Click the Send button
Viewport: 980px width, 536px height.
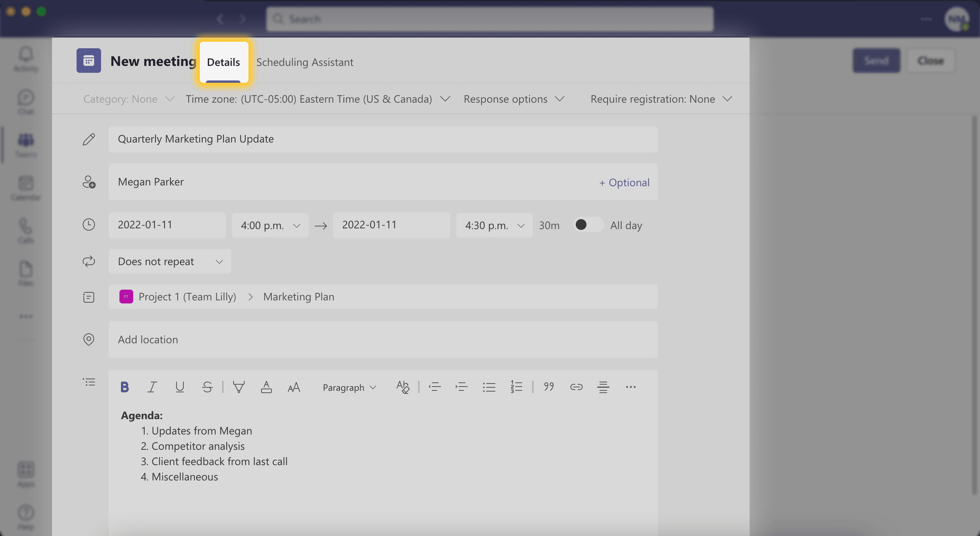(876, 60)
